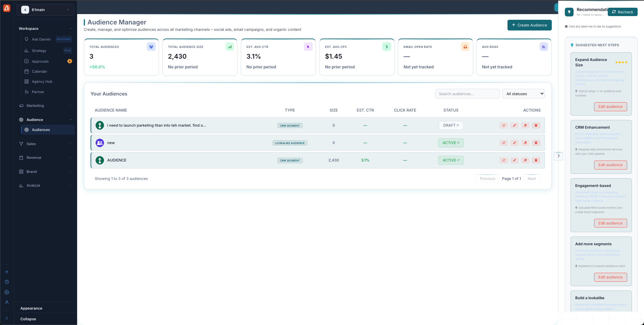Open user profile icon in left rail
The image size is (644, 325).
click(7, 302)
